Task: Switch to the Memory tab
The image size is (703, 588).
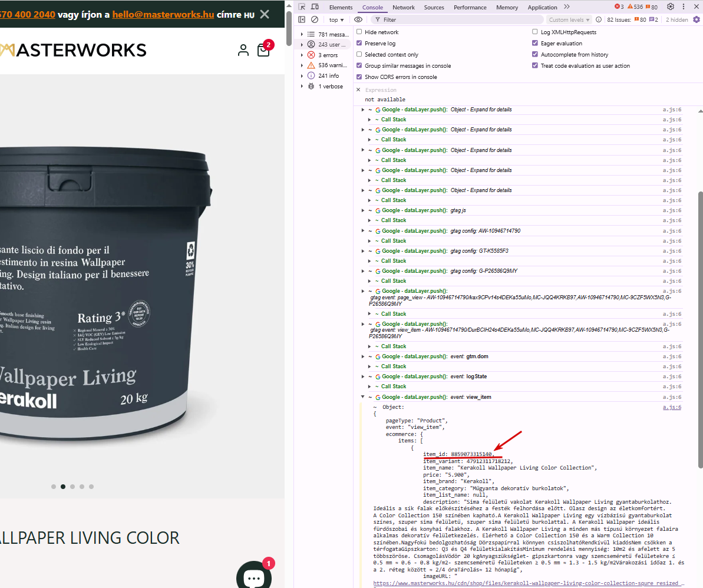Action: click(507, 7)
